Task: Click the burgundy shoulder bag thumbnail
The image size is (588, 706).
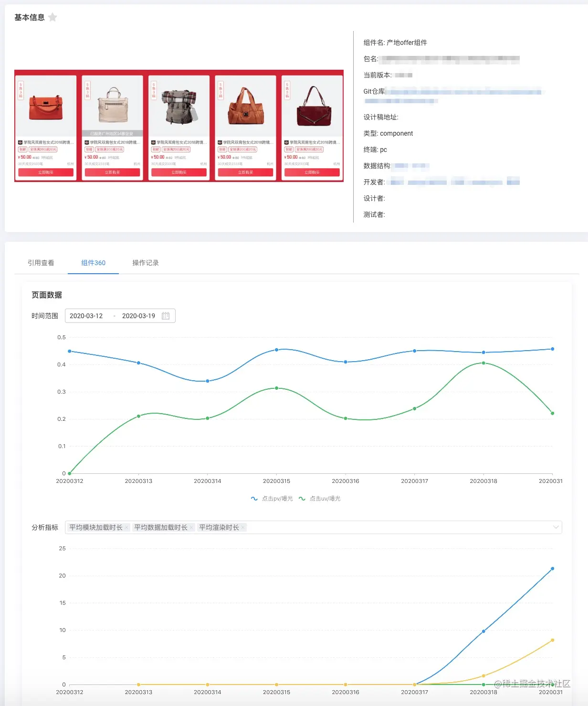Action: (312, 107)
